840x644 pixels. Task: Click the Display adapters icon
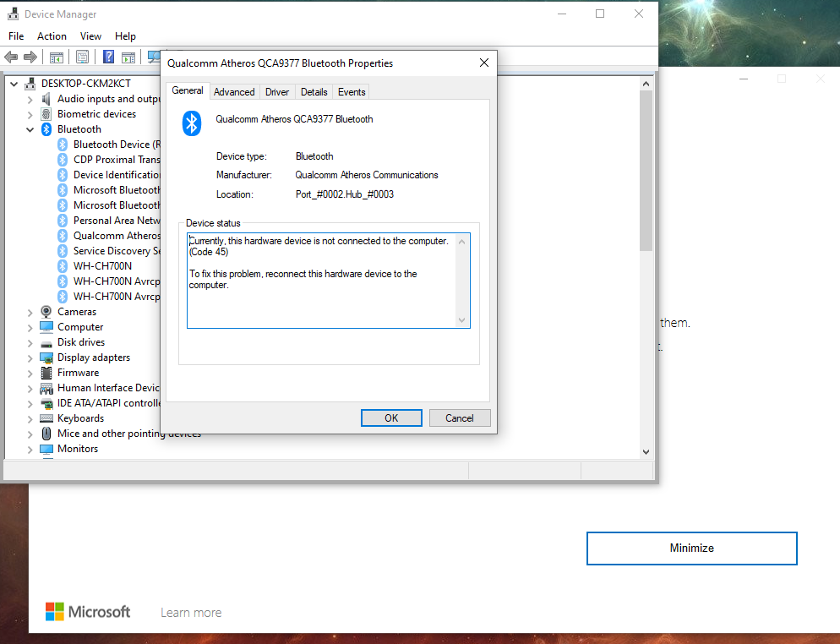pyautogui.click(x=46, y=357)
